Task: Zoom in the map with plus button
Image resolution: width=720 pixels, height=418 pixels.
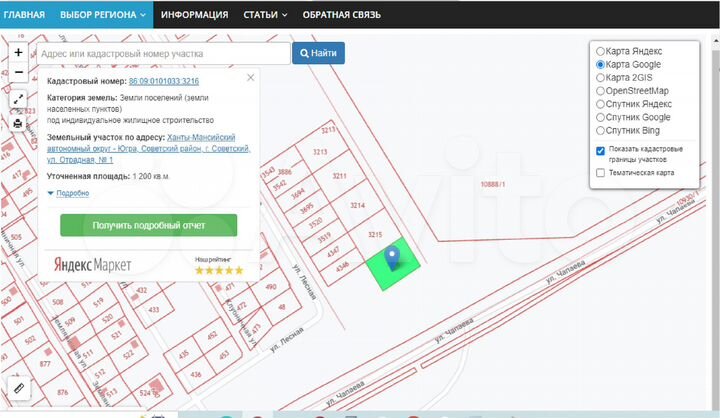Action: tap(18, 52)
